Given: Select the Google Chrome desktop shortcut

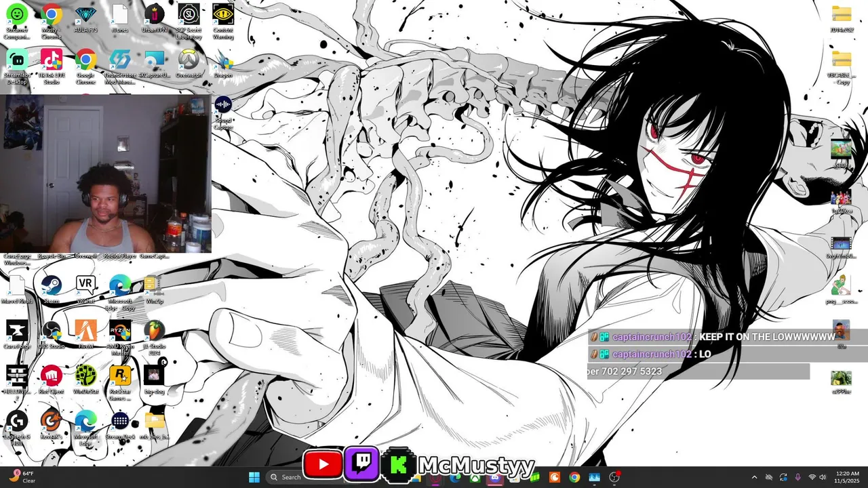Looking at the screenshot, I should pyautogui.click(x=85, y=66).
